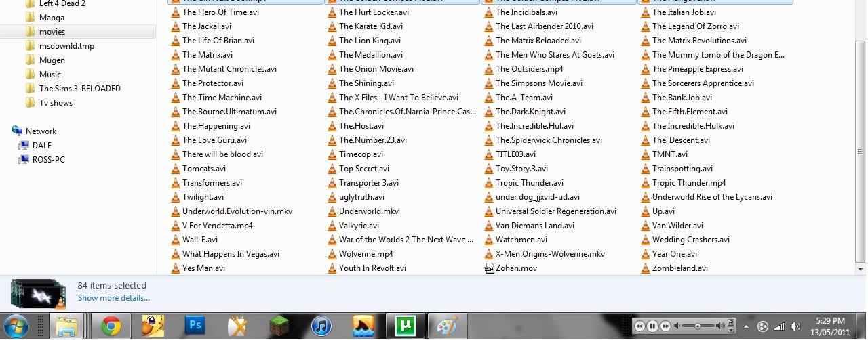Click the Zohan.mov file icon
The image size is (868, 340).
tap(489, 268)
